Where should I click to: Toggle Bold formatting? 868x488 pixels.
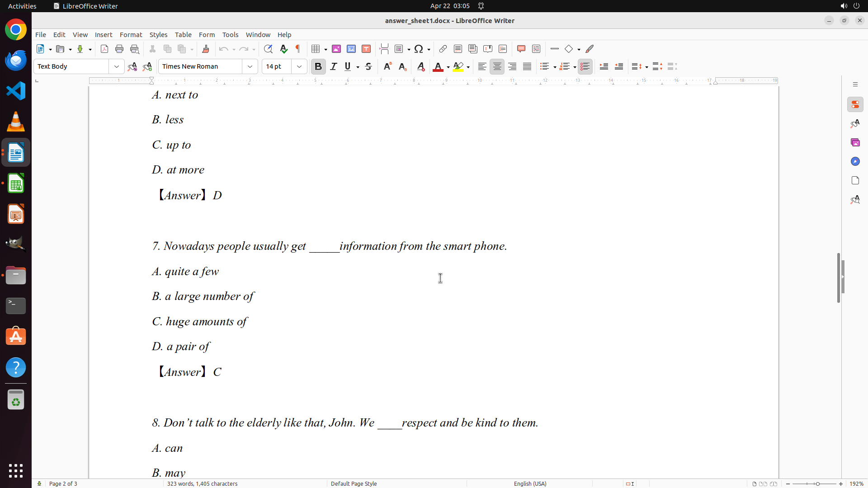click(318, 66)
